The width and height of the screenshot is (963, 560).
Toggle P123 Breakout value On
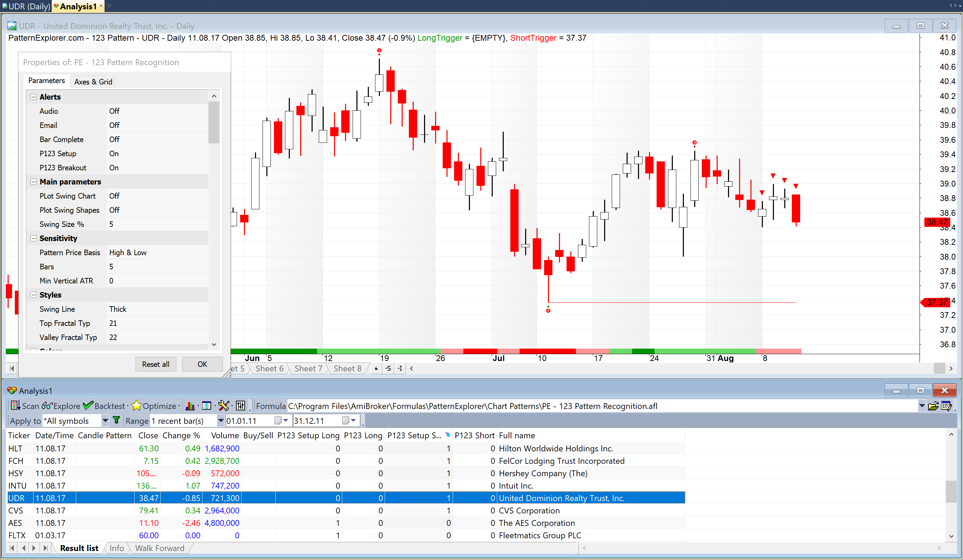pyautogui.click(x=157, y=167)
